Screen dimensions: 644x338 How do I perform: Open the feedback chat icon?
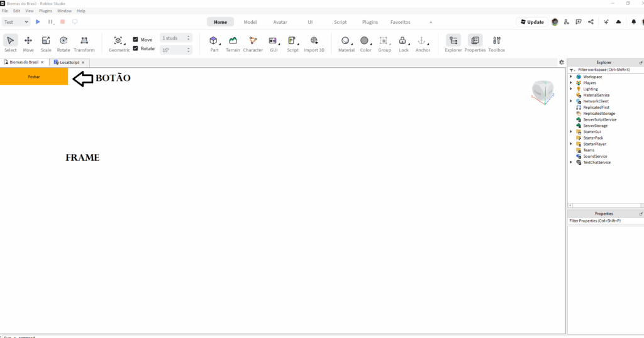(x=579, y=22)
